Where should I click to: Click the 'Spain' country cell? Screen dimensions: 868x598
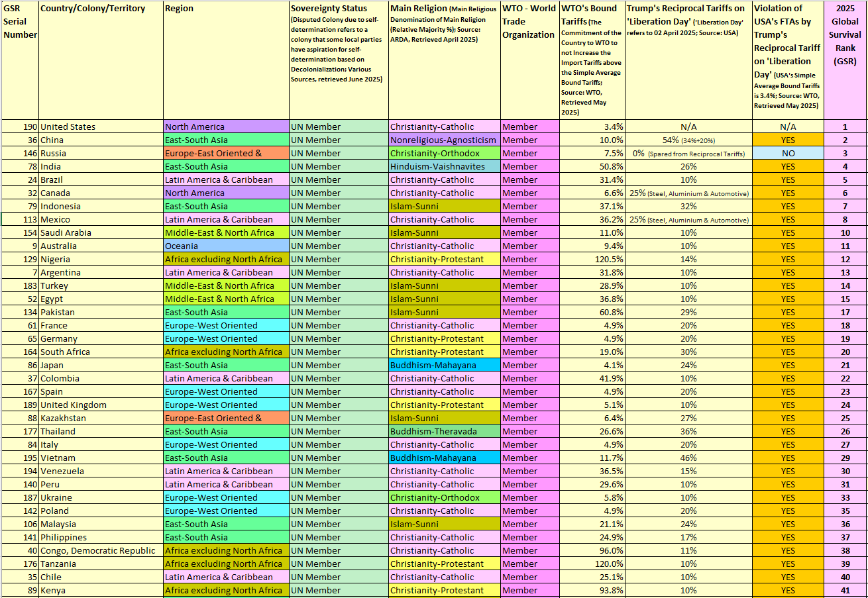[101, 391]
